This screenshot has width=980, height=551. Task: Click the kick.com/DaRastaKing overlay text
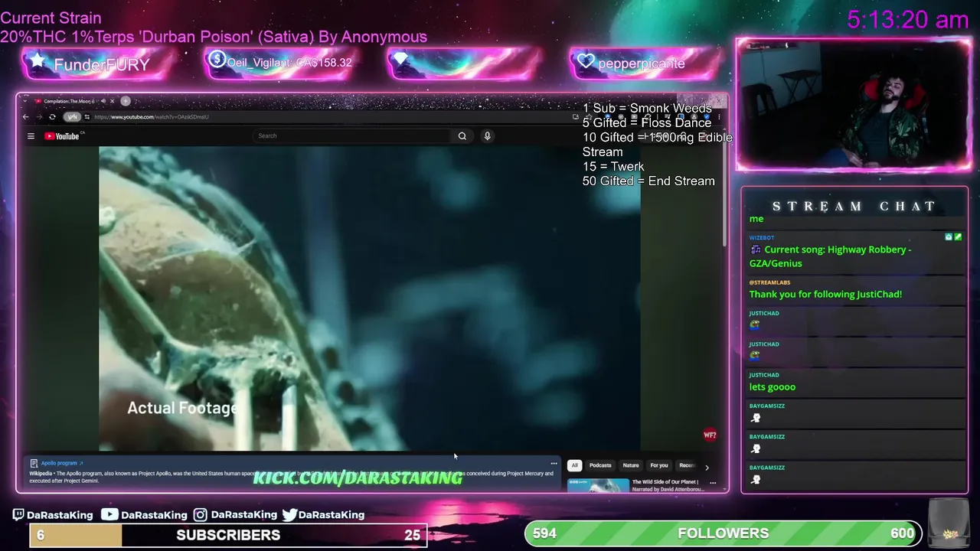pyautogui.click(x=358, y=478)
